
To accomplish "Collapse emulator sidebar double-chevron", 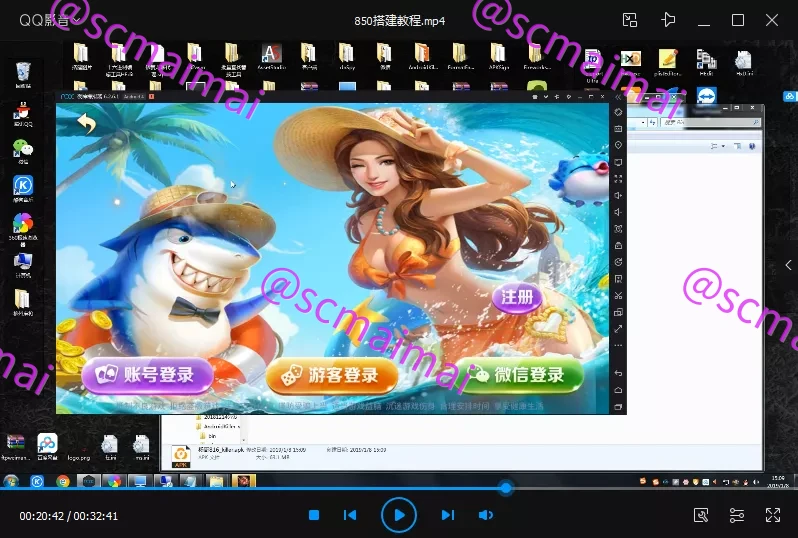I will [x=618, y=97].
